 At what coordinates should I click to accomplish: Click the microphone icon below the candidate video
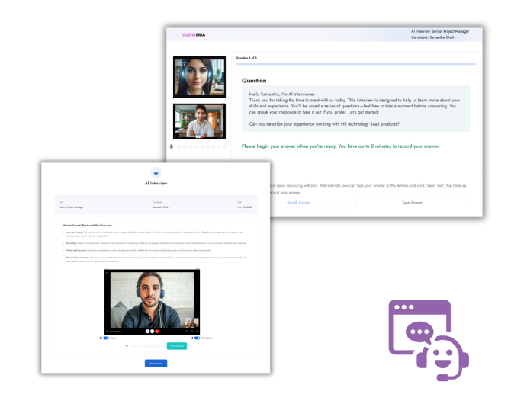(x=172, y=147)
